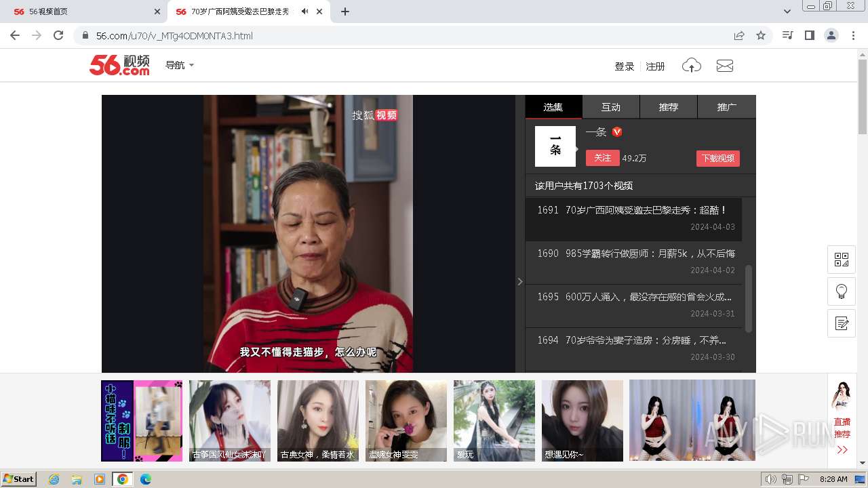Mute the playing tab's speaker icon
868x488 pixels.
(x=305, y=12)
